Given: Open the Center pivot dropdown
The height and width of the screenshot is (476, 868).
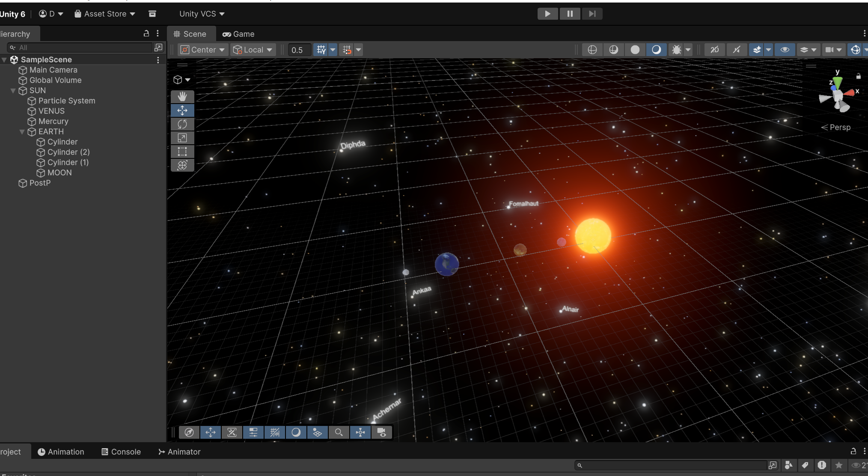Looking at the screenshot, I should click(x=202, y=50).
